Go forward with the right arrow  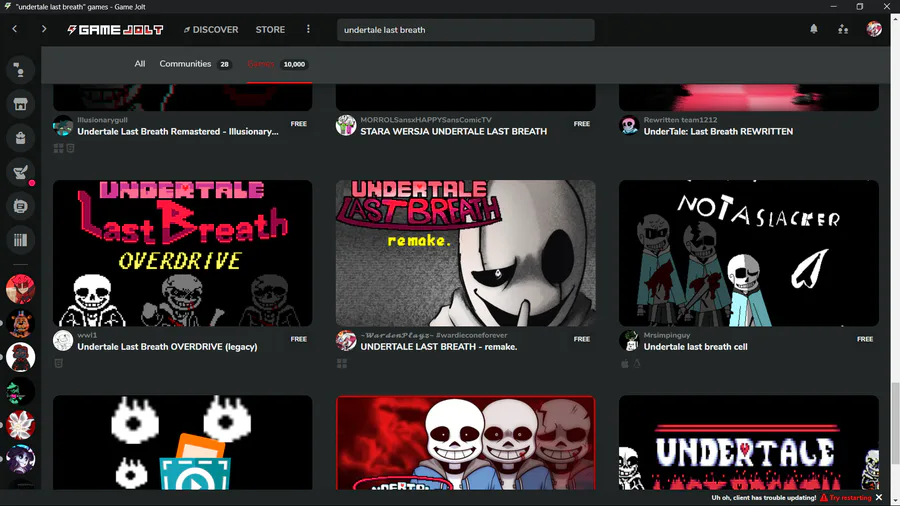coord(44,29)
